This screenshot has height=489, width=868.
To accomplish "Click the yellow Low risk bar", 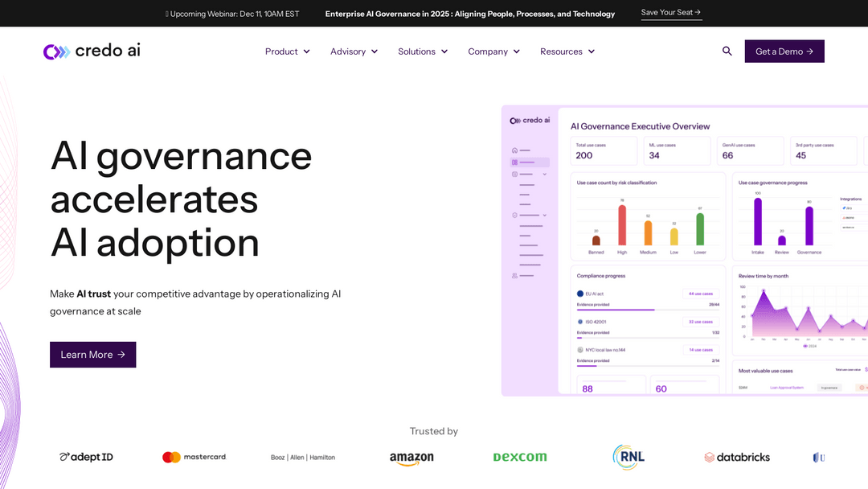I will point(674,237).
